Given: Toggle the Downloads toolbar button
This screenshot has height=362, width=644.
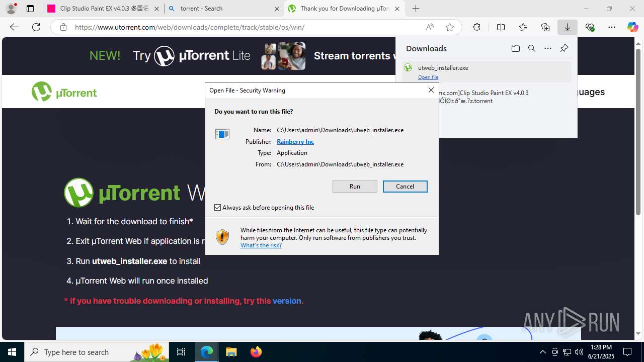Looking at the screenshot, I should click(x=568, y=27).
